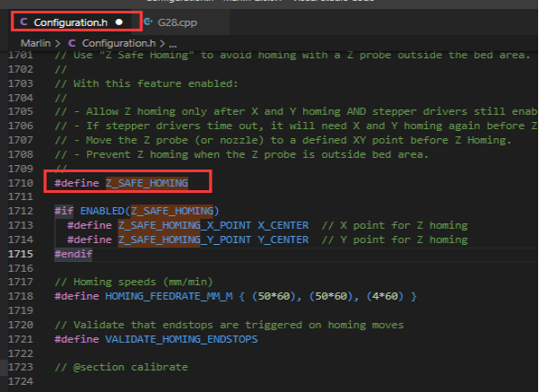This screenshot has height=392, width=539.
Task: Select Configuration.h in the breadcrumb path
Action: 118,43
